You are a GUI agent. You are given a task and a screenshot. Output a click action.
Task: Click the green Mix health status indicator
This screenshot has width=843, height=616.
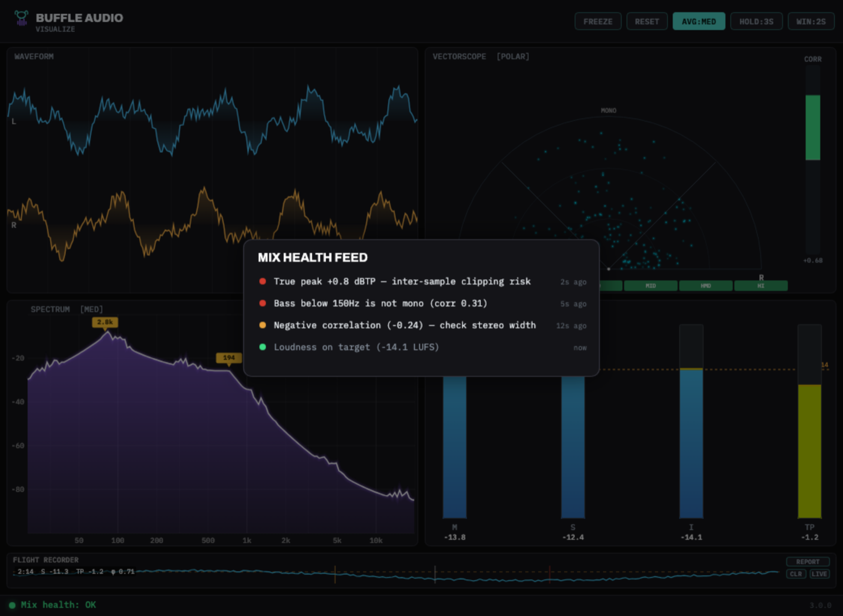[x=12, y=605]
